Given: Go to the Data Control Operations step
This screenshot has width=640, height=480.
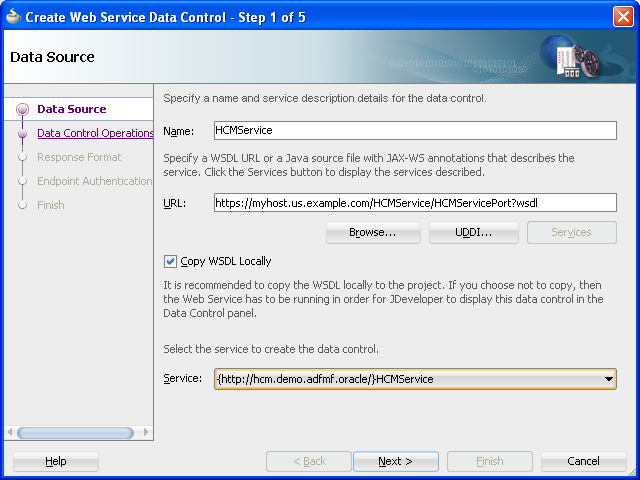Looking at the screenshot, I should (x=95, y=133).
